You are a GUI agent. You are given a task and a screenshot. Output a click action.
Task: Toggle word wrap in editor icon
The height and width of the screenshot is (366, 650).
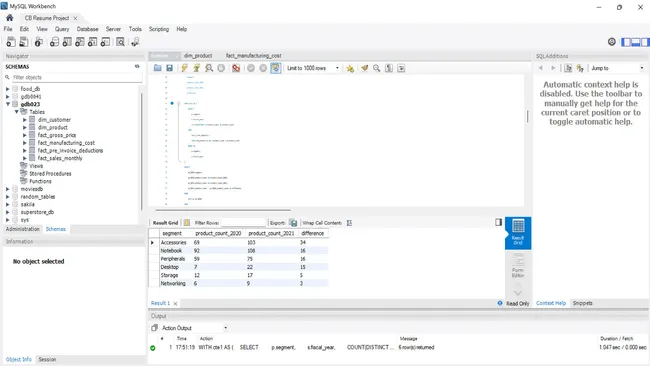pos(401,68)
